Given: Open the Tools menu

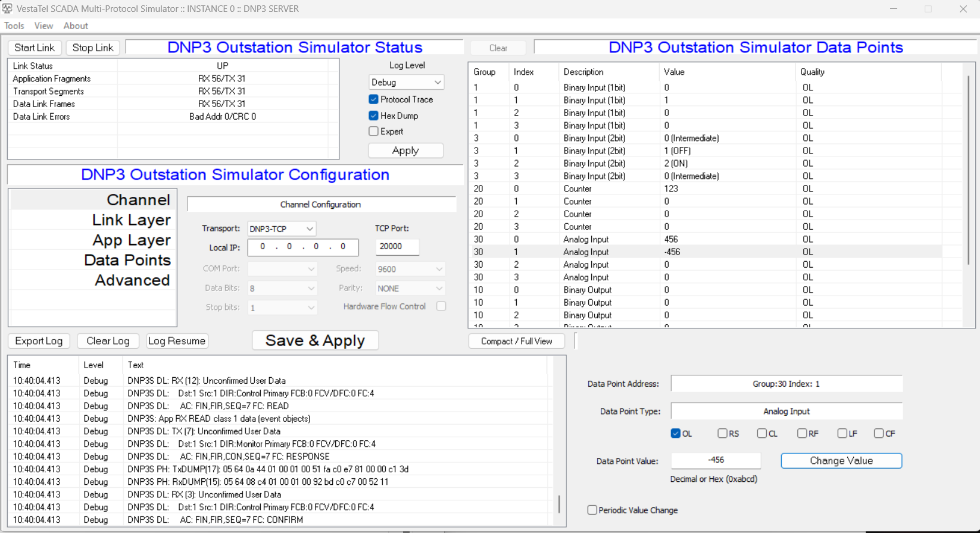Looking at the screenshot, I should [14, 26].
